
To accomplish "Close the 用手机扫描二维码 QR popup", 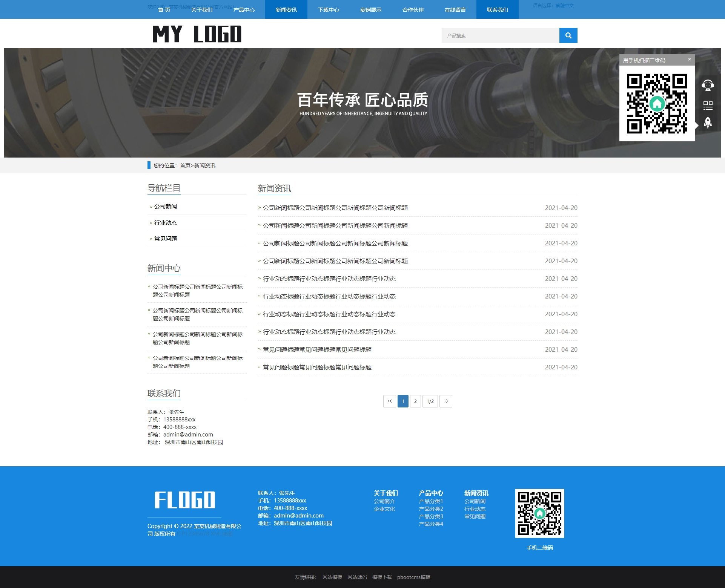I will point(690,59).
